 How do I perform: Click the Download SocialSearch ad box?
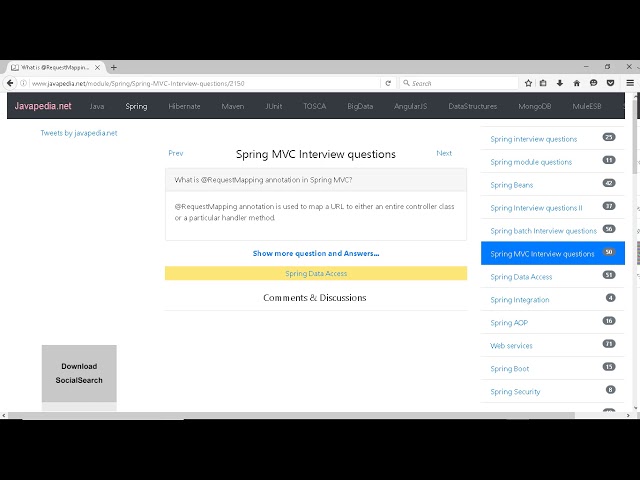pyautogui.click(x=79, y=373)
